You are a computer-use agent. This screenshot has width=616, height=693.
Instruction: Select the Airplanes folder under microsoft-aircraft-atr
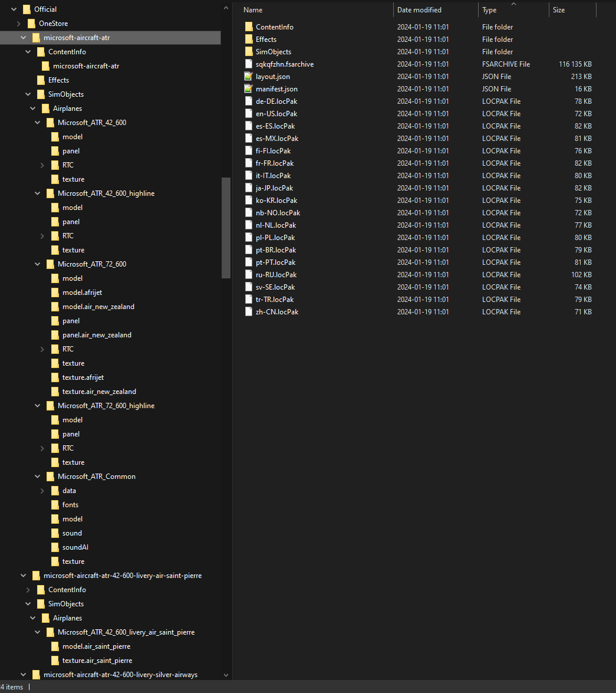(68, 109)
